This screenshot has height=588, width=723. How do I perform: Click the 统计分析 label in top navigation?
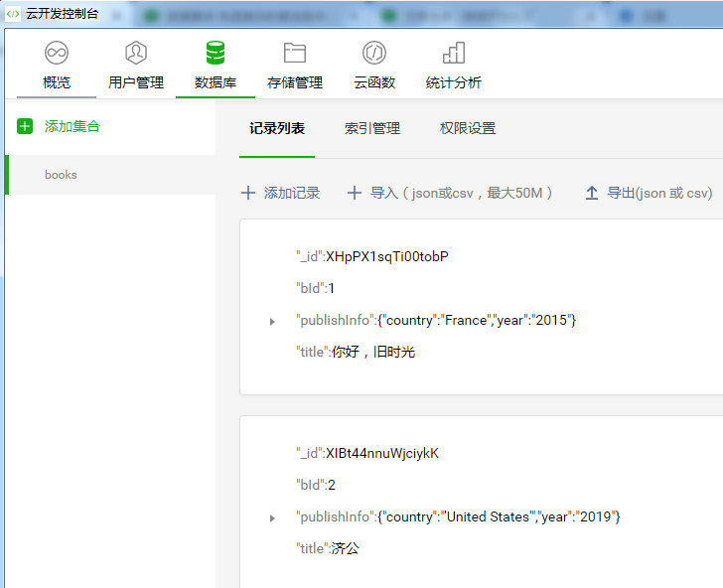[454, 82]
